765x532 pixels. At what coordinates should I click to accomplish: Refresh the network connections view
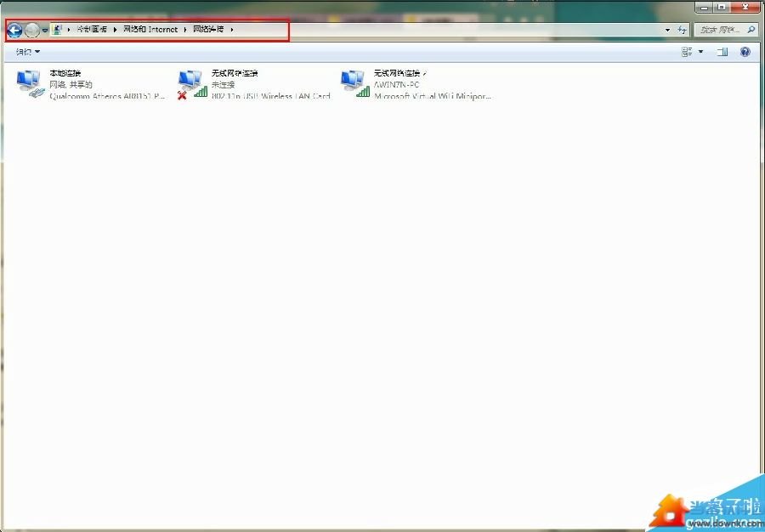[682, 31]
